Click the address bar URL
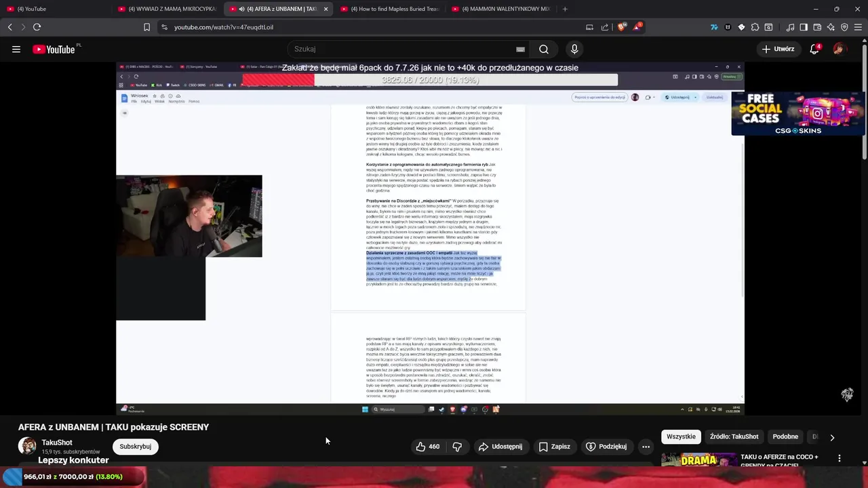This screenshot has height=488, width=868. point(224,27)
